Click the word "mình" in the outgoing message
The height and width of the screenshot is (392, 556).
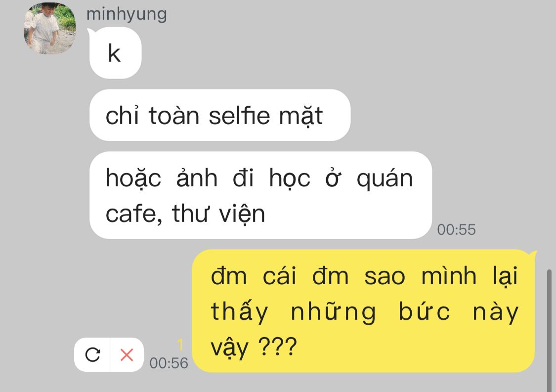449,276
